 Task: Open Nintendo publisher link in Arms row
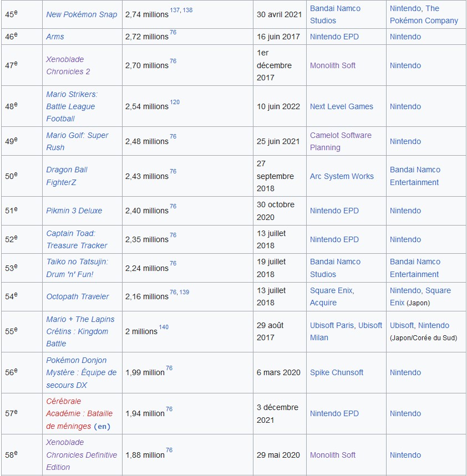tap(405, 37)
